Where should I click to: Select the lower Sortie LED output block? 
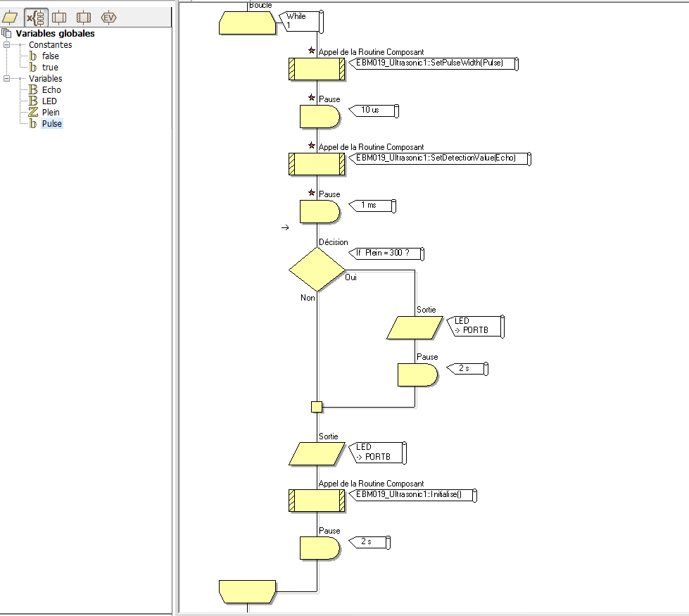tap(317, 454)
